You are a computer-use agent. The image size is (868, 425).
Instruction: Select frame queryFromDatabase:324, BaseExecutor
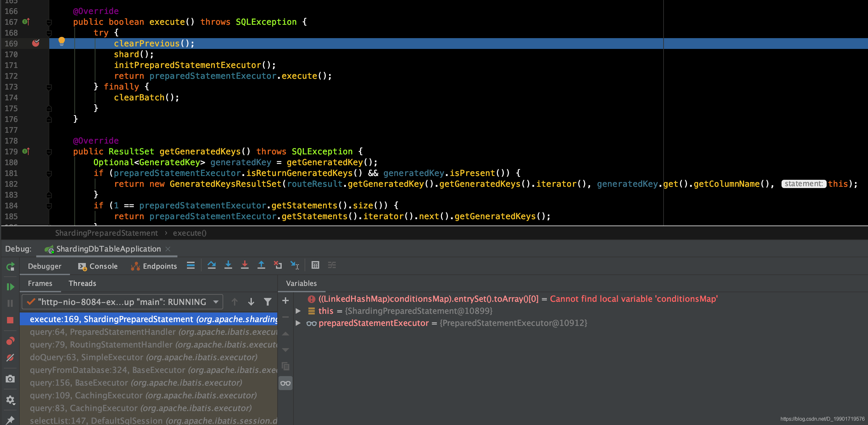[148, 370]
